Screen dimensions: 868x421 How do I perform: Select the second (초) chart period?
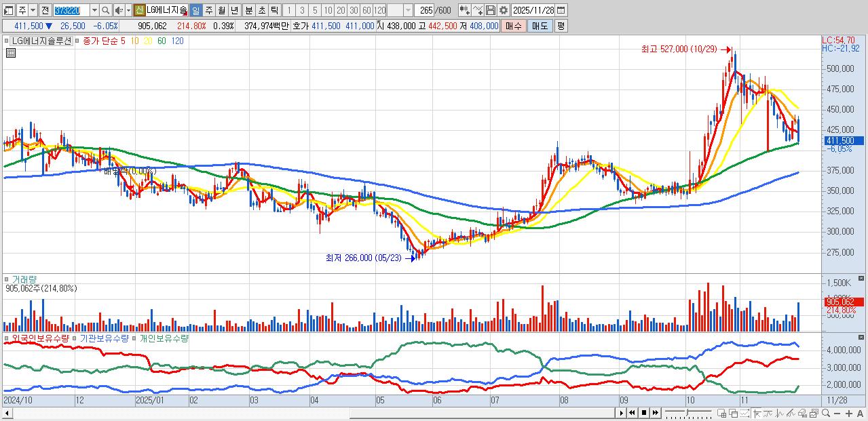(261, 10)
